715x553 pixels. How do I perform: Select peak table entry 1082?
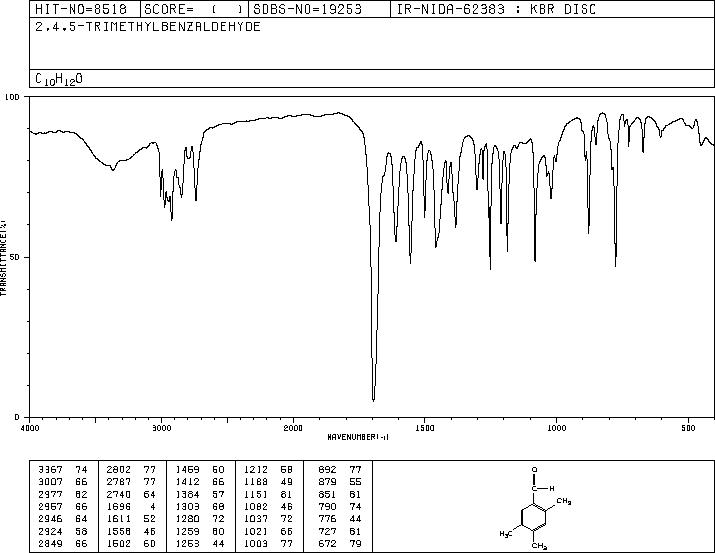pyautogui.click(x=256, y=506)
